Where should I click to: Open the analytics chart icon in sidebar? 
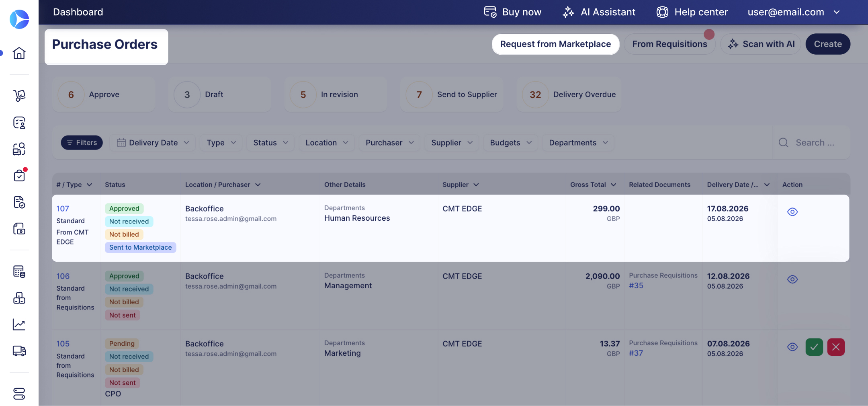[19, 324]
